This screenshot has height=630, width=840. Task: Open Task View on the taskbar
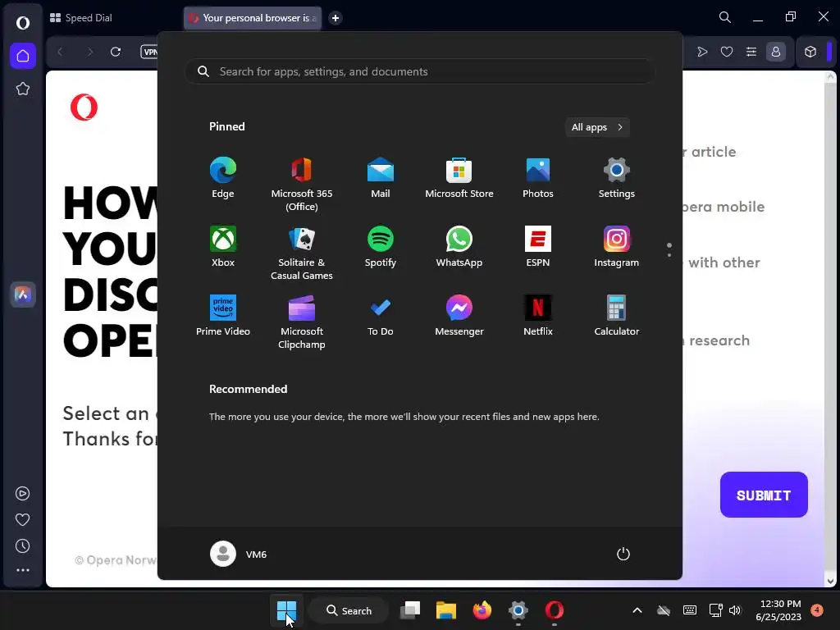point(410,610)
